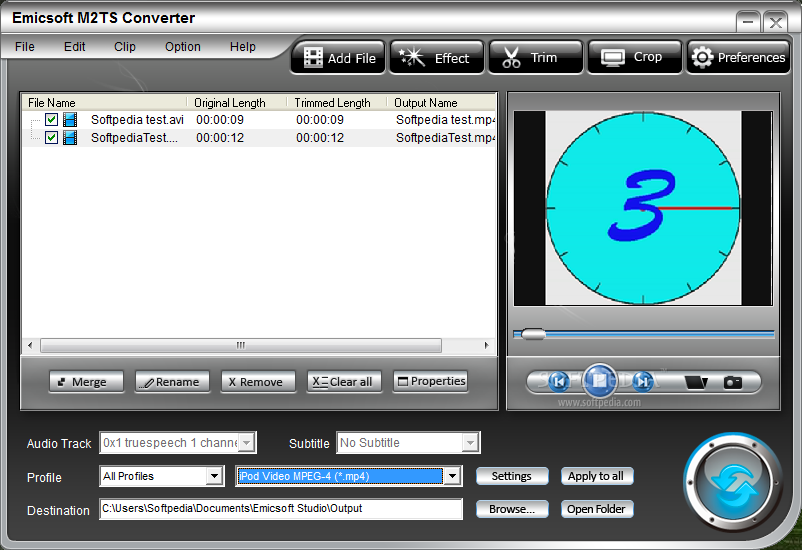Click Open Folder button

(x=597, y=509)
